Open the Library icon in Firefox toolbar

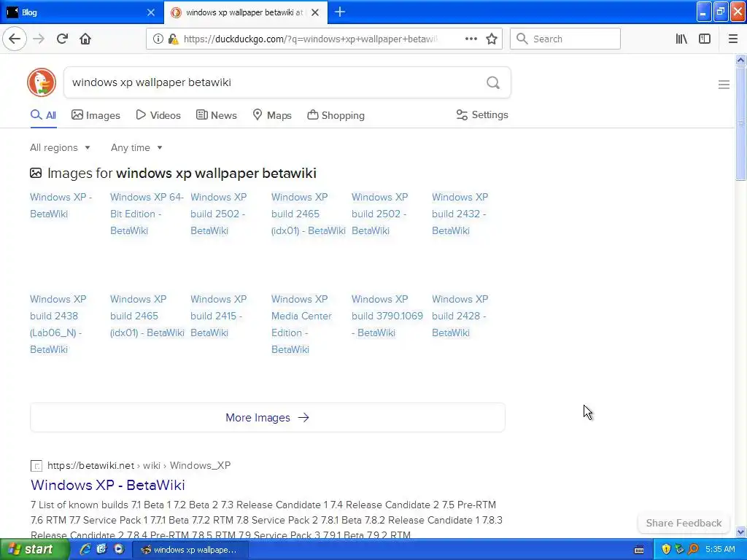coord(681,39)
